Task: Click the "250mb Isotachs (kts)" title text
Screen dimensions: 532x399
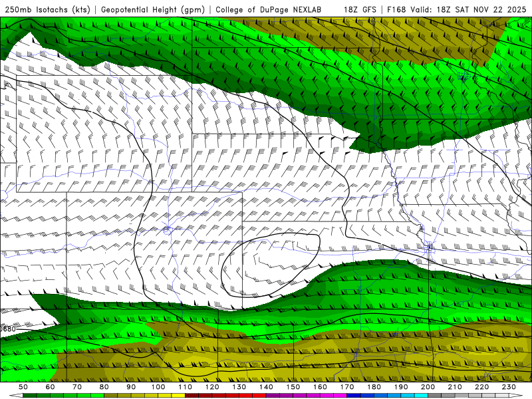Action: point(47,9)
